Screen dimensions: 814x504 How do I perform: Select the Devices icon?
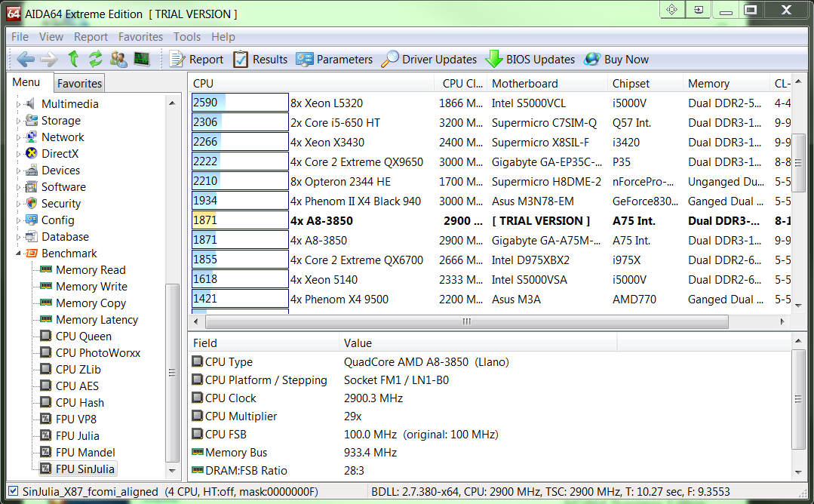click(31, 171)
